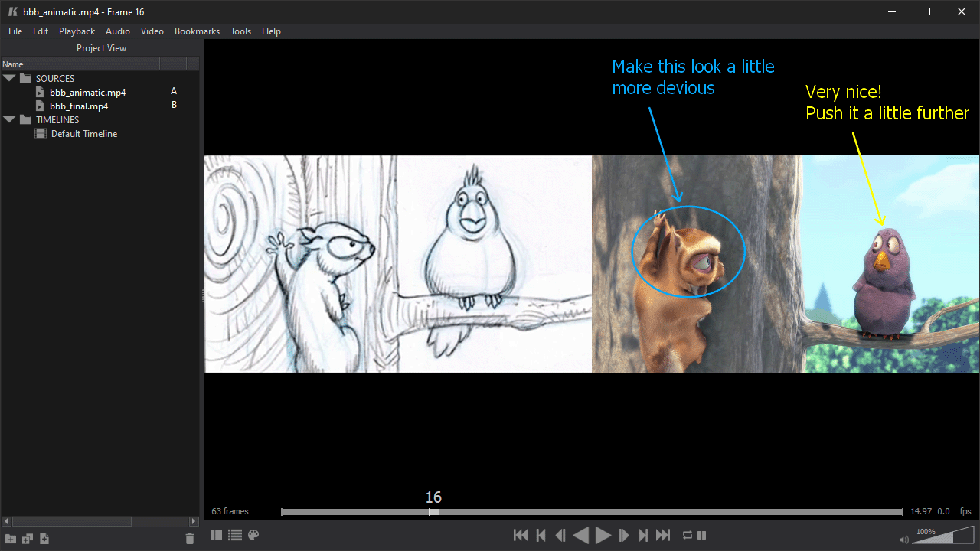Open the Playback menu
This screenshot has height=551, width=980.
[77, 31]
